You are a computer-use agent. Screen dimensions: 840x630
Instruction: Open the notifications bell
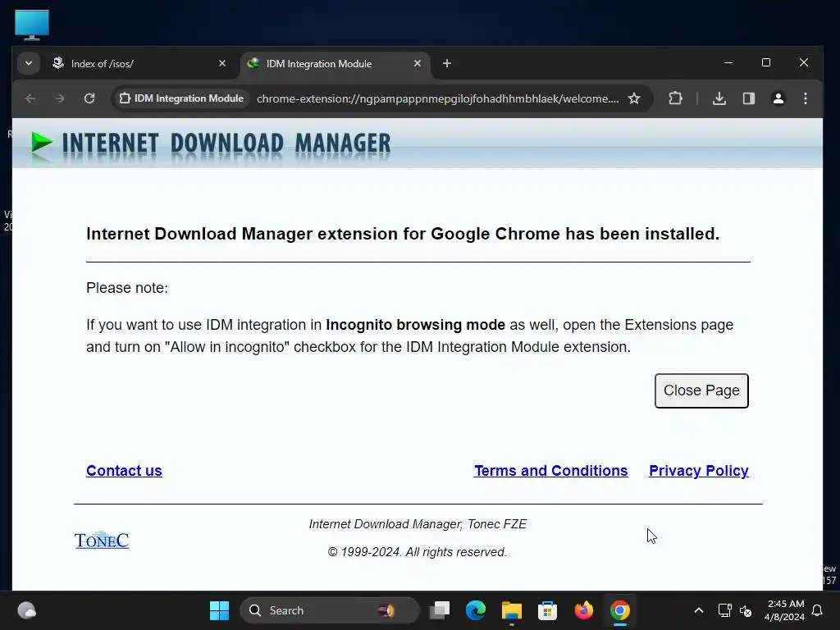pyautogui.click(x=818, y=610)
